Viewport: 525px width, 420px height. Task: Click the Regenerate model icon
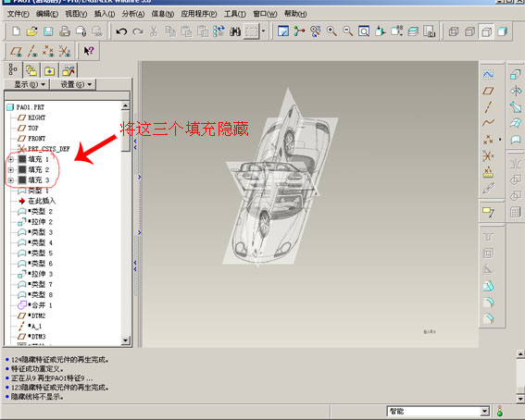pyautogui.click(x=219, y=31)
